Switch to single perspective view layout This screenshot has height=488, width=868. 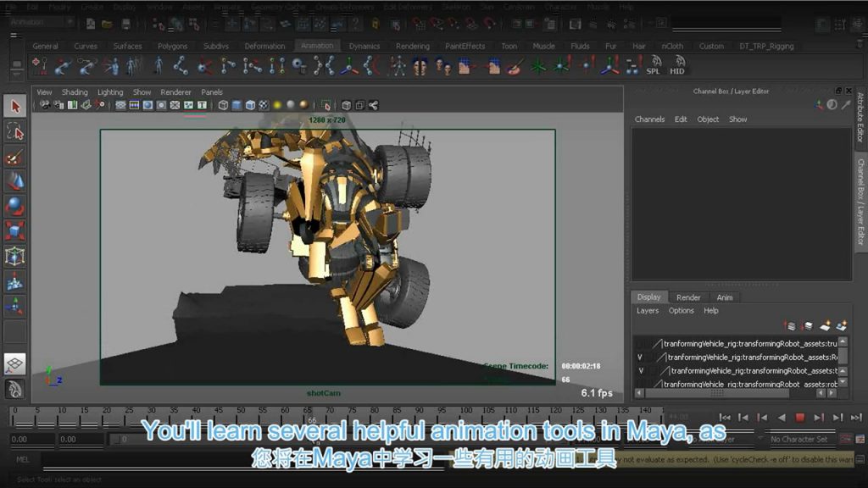(x=15, y=363)
